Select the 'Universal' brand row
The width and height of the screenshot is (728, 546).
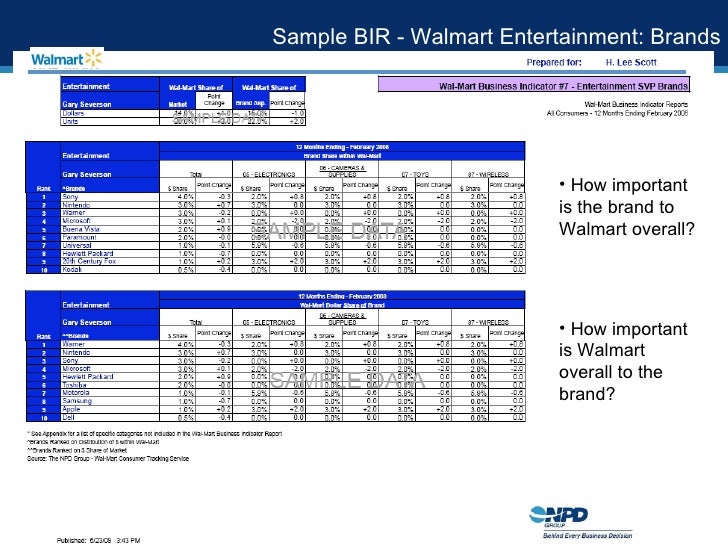(276, 245)
